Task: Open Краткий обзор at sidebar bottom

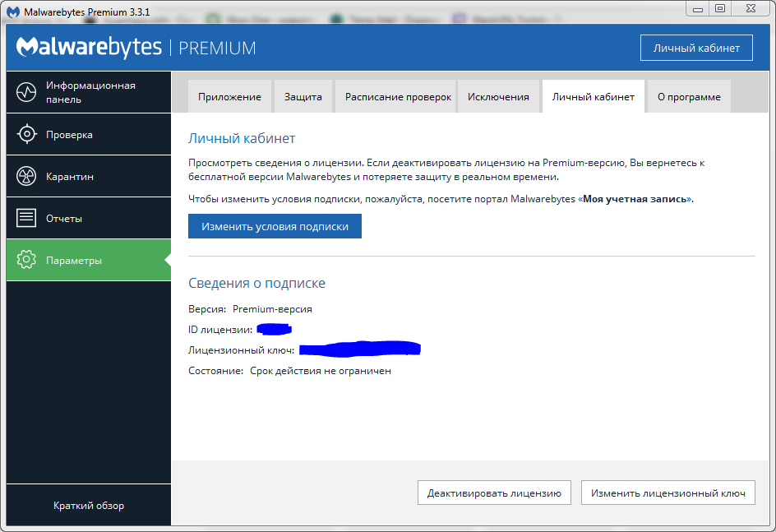Action: [89, 505]
